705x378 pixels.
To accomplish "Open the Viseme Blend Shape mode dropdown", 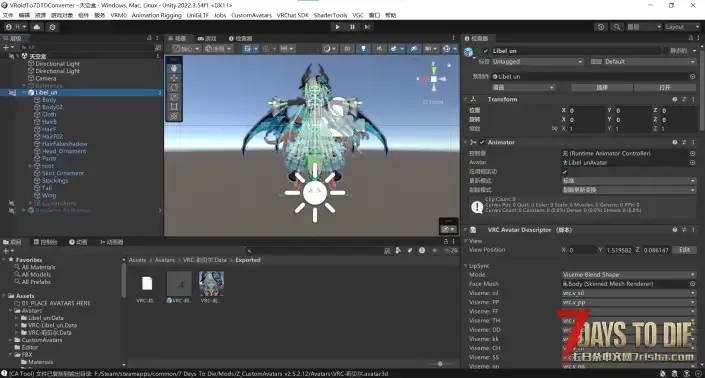I will pyautogui.click(x=629, y=275).
